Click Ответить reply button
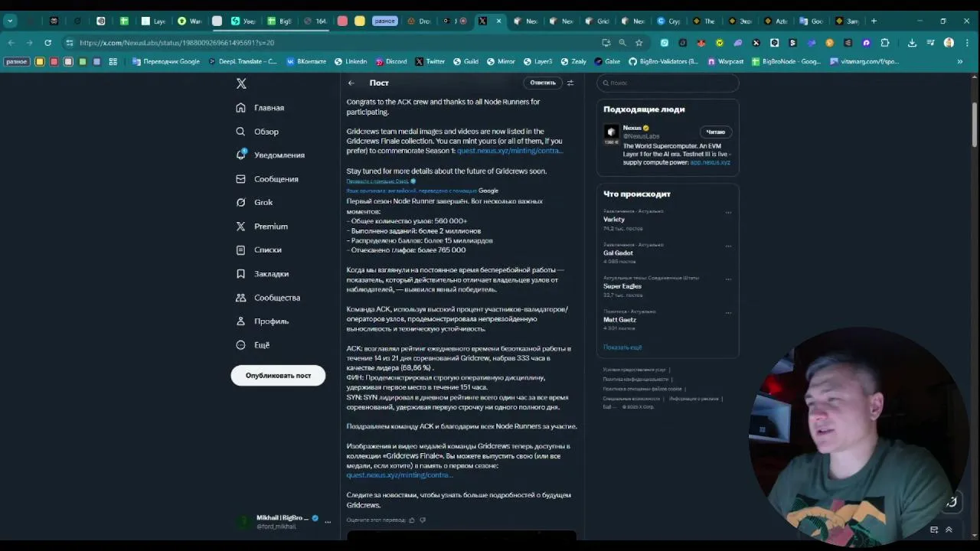980x551 pixels. pos(543,83)
